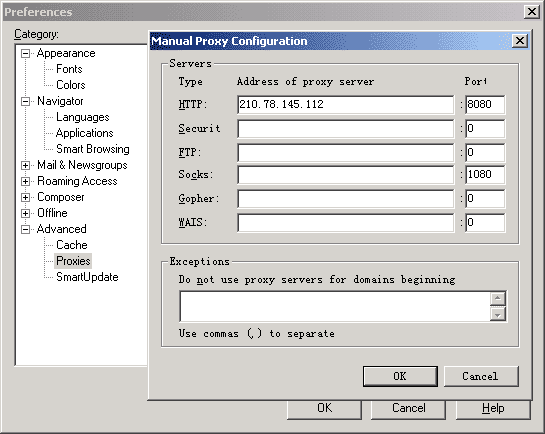The width and height of the screenshot is (545, 434).
Task: Click the Security proxy address field
Action: click(x=345, y=129)
